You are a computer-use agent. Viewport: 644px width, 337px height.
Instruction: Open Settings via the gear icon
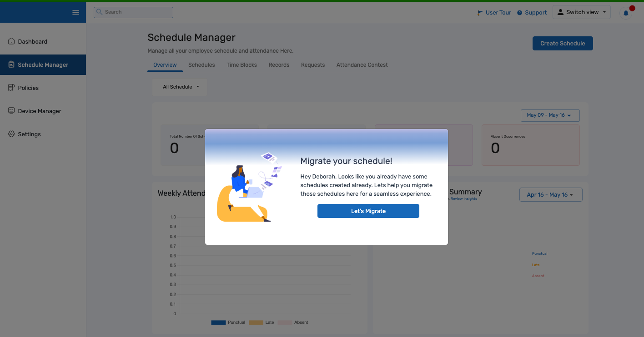coord(11,134)
